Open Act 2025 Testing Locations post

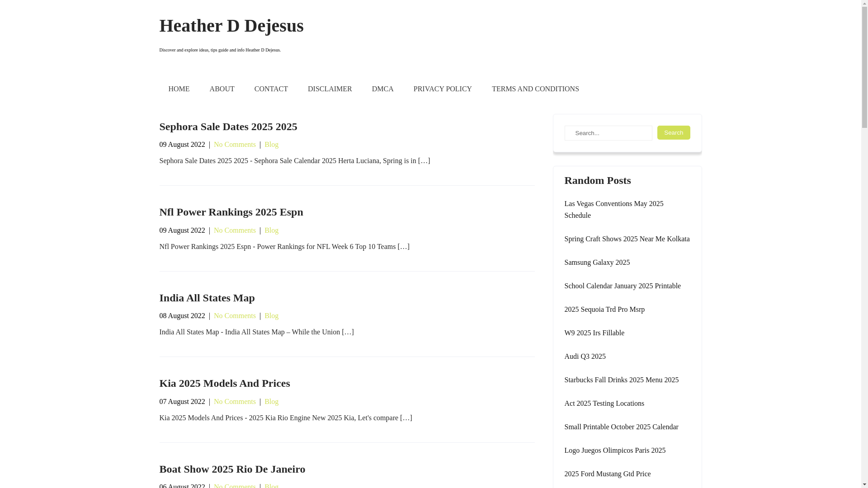pyautogui.click(x=604, y=404)
